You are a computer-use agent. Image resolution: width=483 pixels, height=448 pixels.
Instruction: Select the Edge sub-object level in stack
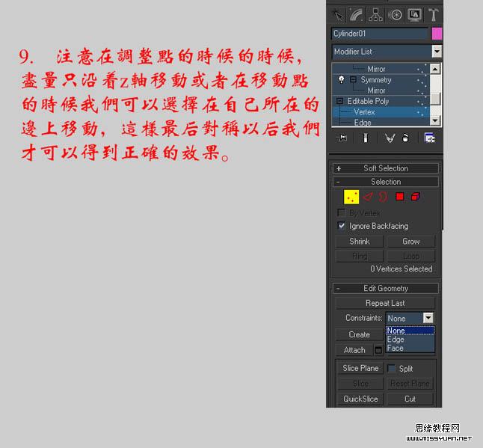pyautogui.click(x=363, y=123)
